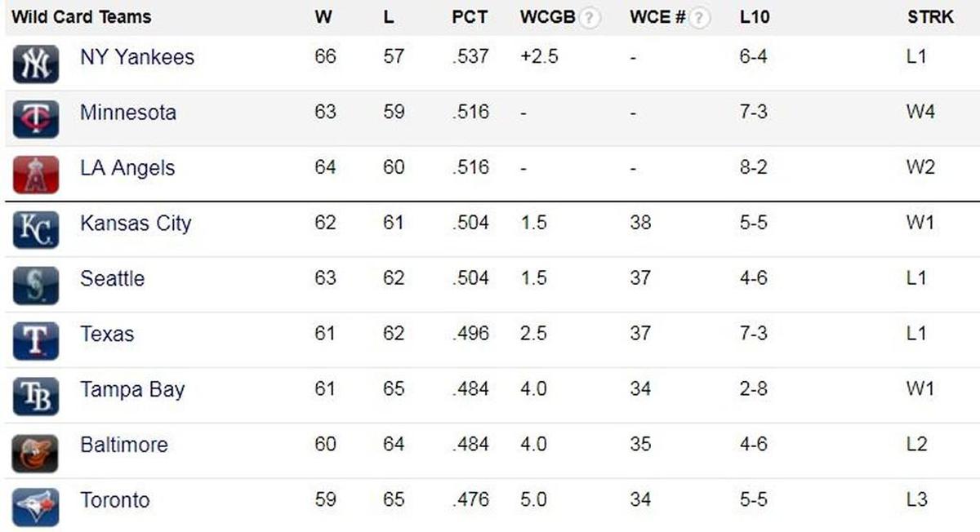Image resolution: width=980 pixels, height=532 pixels.
Task: Click the Minnesota Twins logo icon
Action: click(x=35, y=119)
